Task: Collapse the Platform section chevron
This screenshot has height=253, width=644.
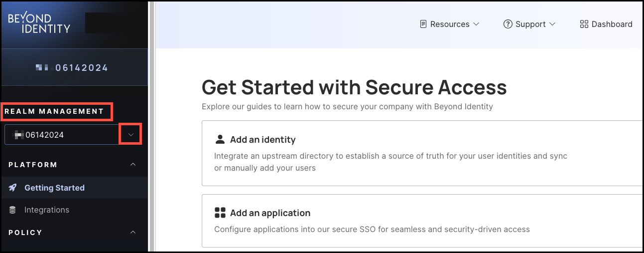Action: (x=133, y=165)
